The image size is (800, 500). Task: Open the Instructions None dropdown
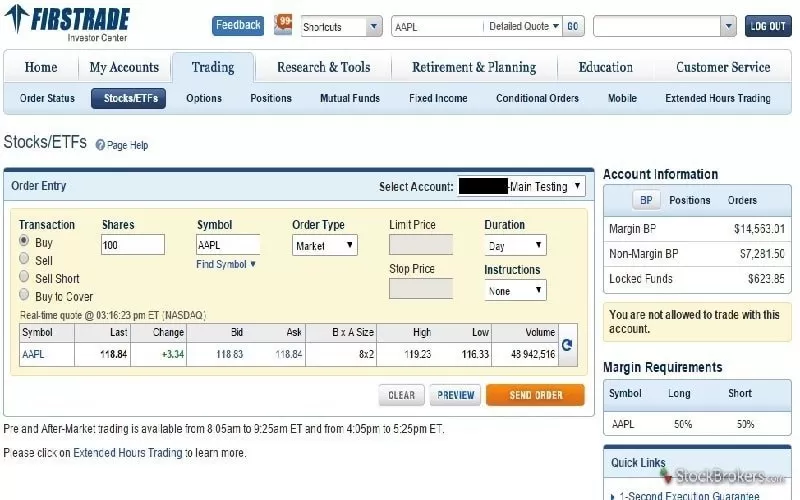coord(515,290)
